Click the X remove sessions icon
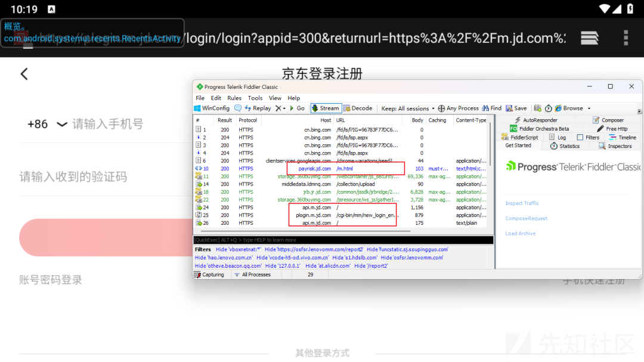 (x=278, y=109)
